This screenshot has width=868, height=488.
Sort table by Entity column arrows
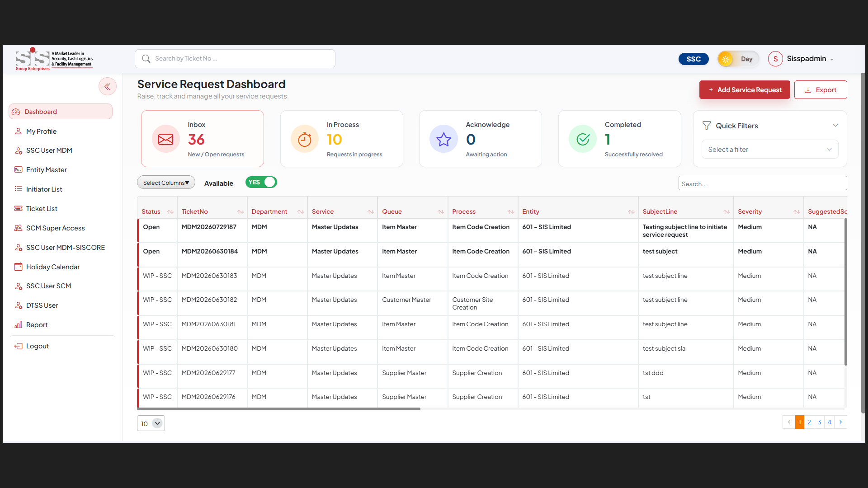pos(631,212)
